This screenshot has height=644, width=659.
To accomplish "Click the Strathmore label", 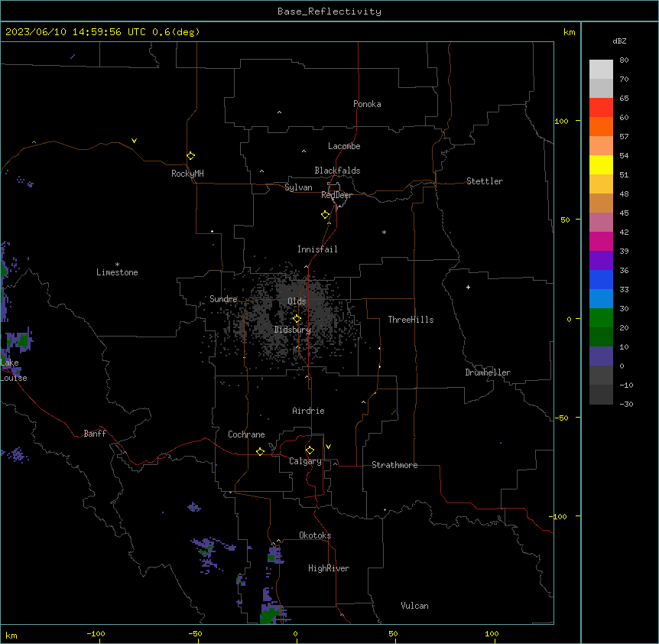I will (394, 465).
